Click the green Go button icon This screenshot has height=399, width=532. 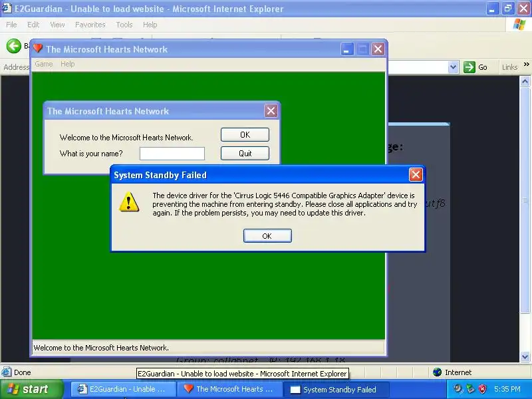pyautogui.click(x=469, y=67)
